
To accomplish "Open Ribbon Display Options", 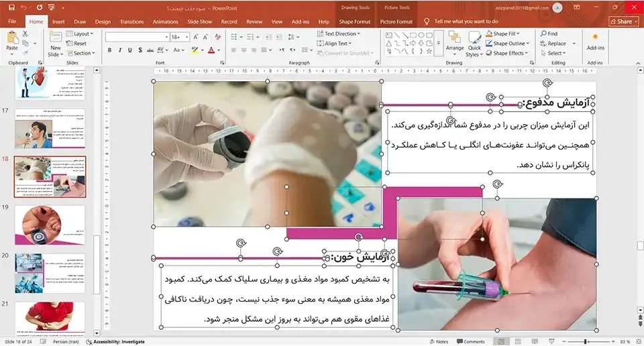I will point(577,7).
